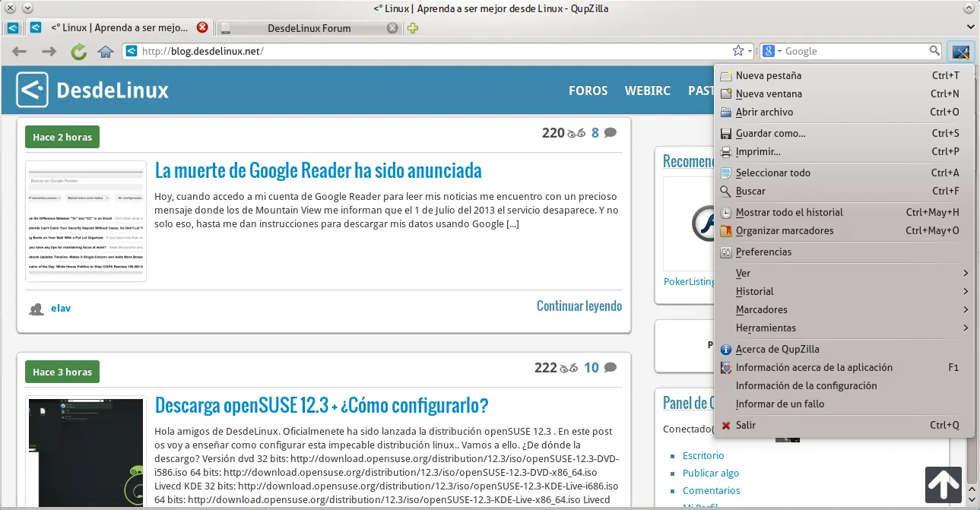Click Guardar como... menu item

(x=844, y=133)
